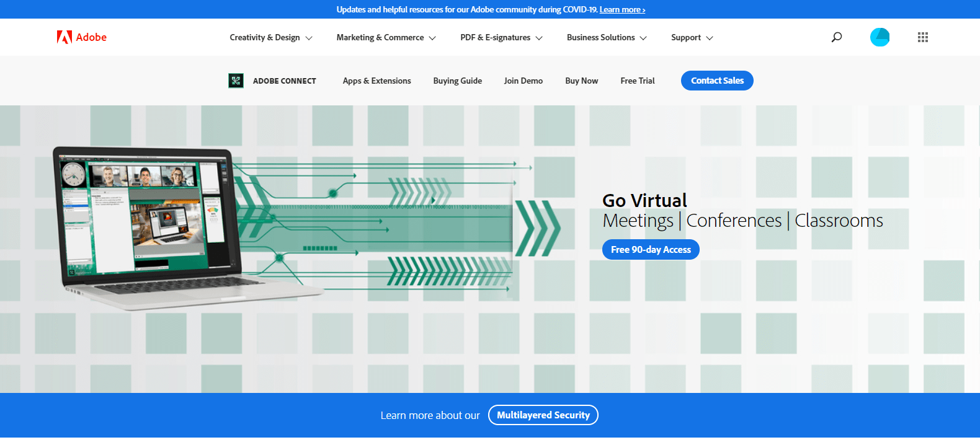Viewport: 980px width, 445px height.
Task: Click the Adobe logo
Action: tap(81, 37)
